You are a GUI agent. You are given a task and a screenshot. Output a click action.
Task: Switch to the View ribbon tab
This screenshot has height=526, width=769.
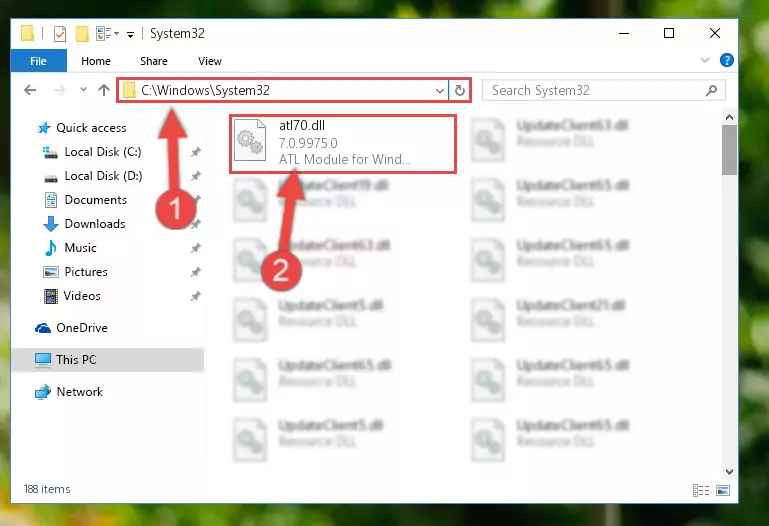click(x=209, y=61)
